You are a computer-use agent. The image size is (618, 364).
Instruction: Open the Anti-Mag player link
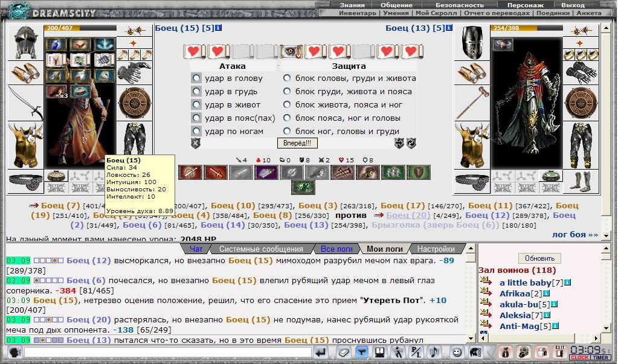(x=520, y=326)
